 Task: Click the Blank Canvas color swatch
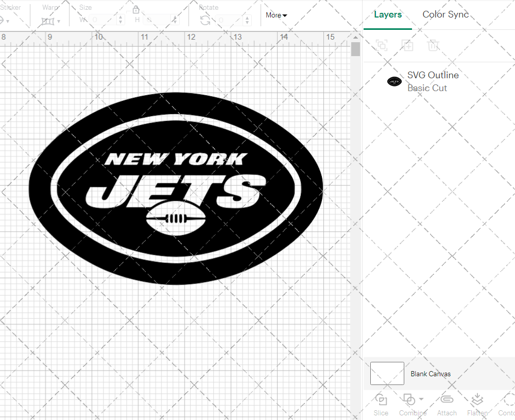pyautogui.click(x=387, y=374)
